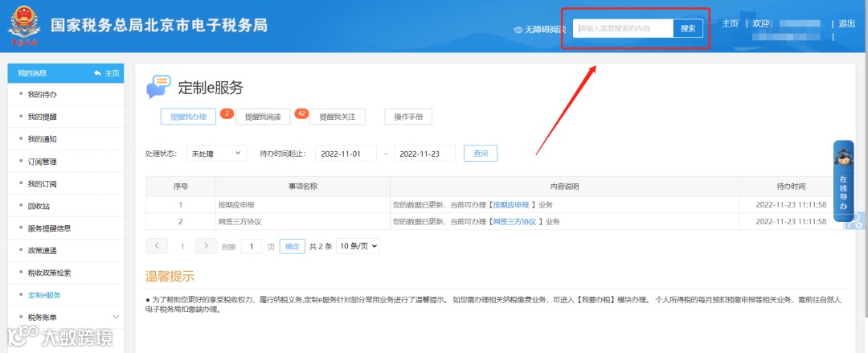Open the 在线导办 assistant avatar
Viewport: 868px width, 353px height.
[x=843, y=158]
